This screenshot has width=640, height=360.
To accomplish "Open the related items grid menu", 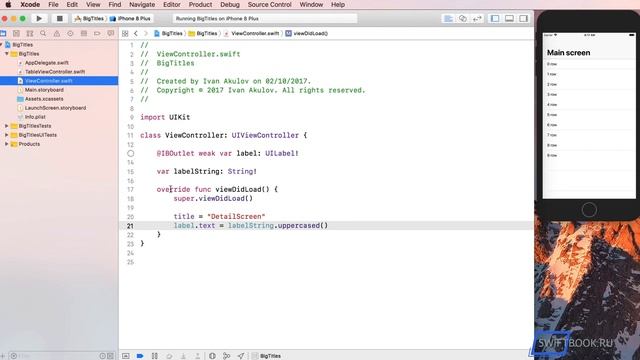I will [125, 33].
